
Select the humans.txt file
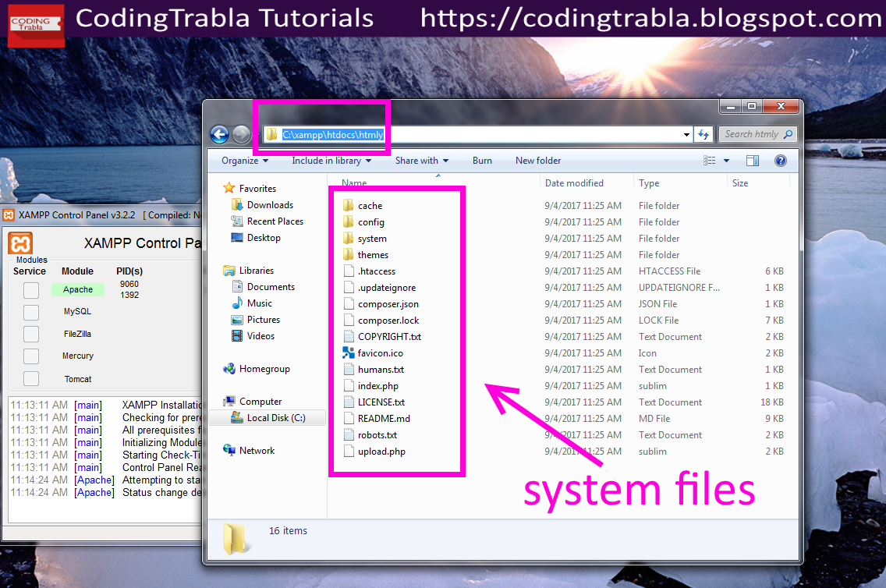coord(381,370)
